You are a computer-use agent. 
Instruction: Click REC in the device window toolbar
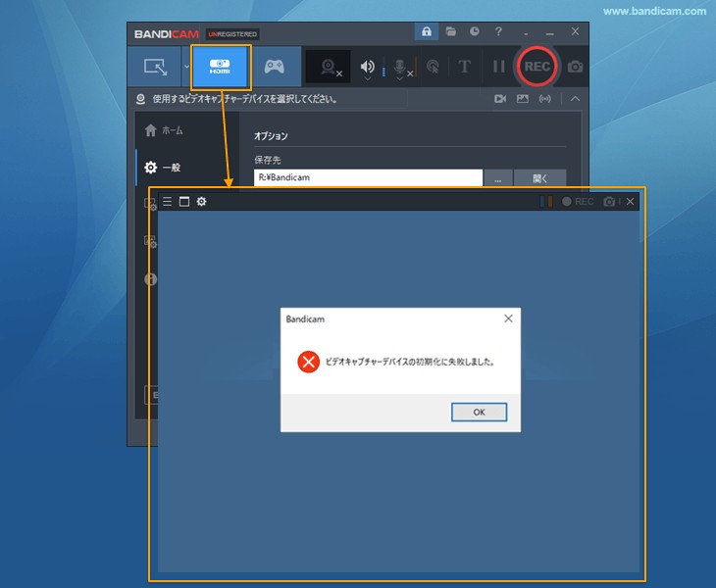[578, 202]
